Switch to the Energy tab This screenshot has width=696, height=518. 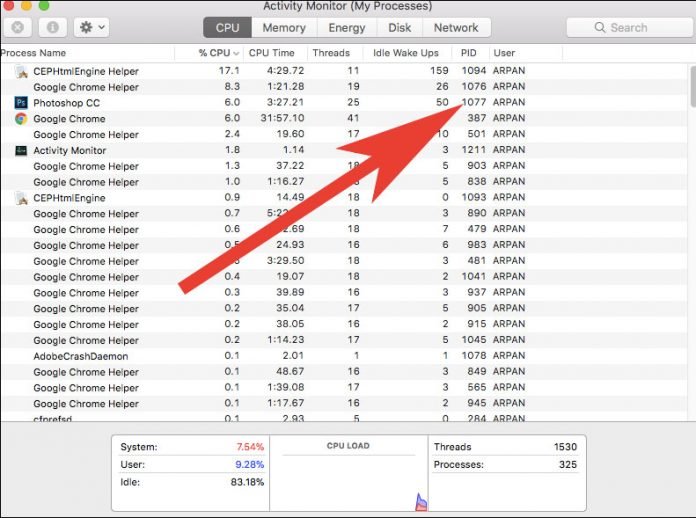point(347,28)
